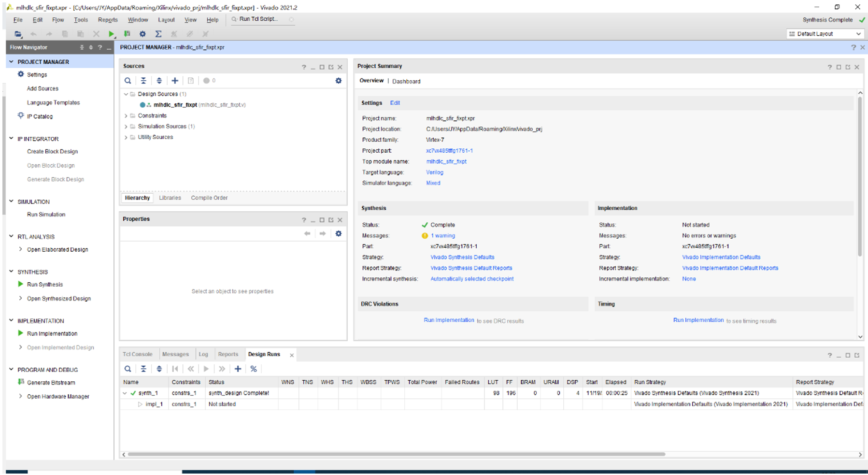Click Search icon in Design Runs toolbar
The height and width of the screenshot is (475, 868).
pos(128,369)
